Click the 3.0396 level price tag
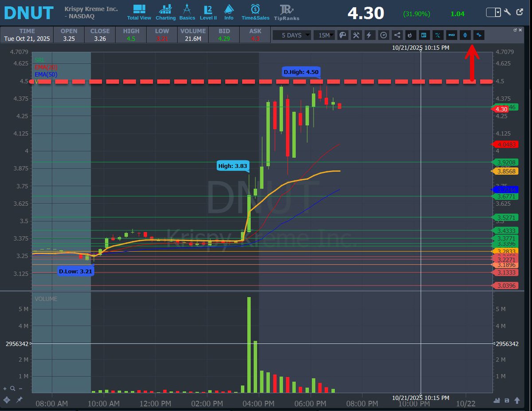Screen dimensions: 532x411 505,286
